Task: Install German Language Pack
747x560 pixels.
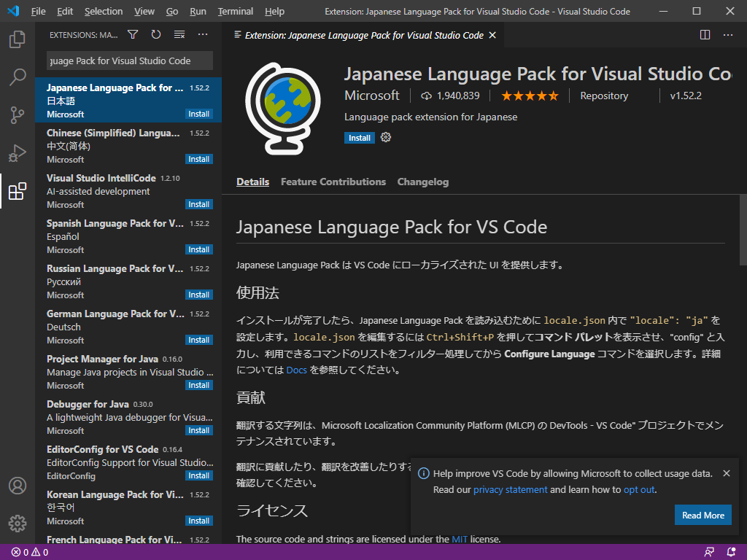Action: (198, 340)
